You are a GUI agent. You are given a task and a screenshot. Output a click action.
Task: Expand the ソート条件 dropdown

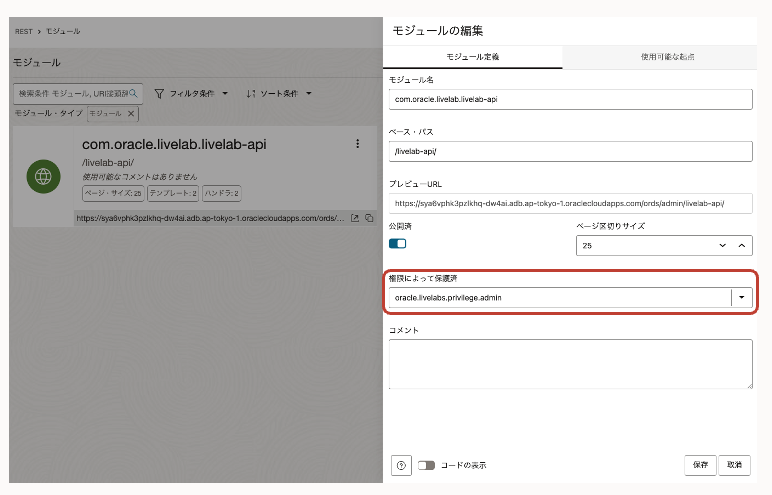click(309, 93)
